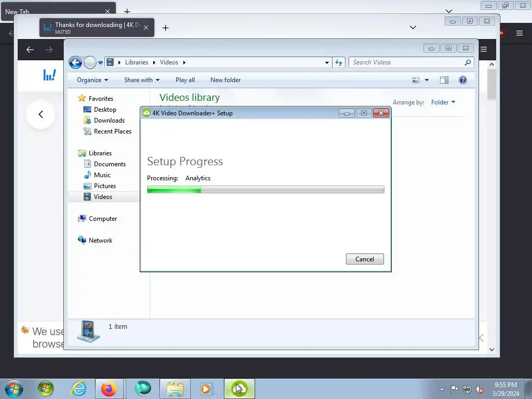Open Recent Places
532x399 pixels.
tap(113, 131)
